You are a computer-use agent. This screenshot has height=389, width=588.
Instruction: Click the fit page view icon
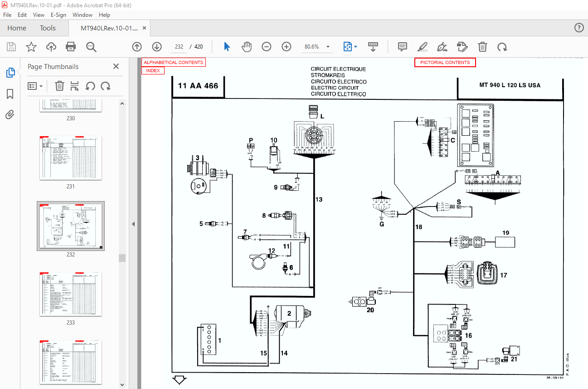coord(347,47)
